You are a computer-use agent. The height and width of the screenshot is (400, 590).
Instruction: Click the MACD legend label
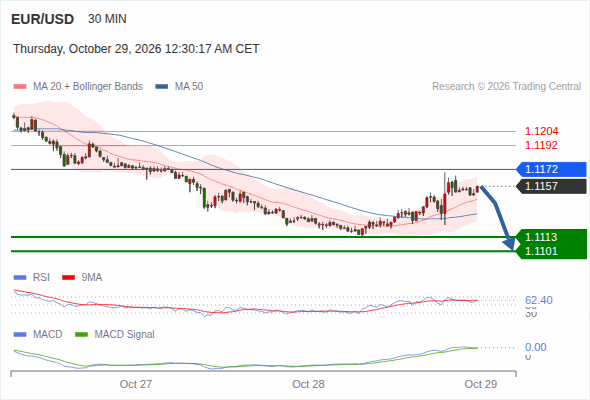coord(48,335)
